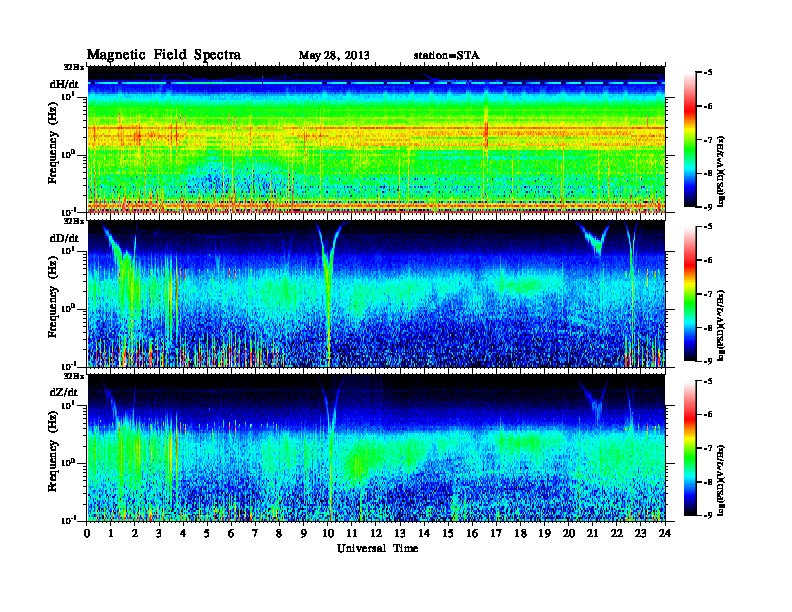Click inside the dH/dt spectrogram plot
The width and height of the screenshot is (792, 612).
click(376, 139)
